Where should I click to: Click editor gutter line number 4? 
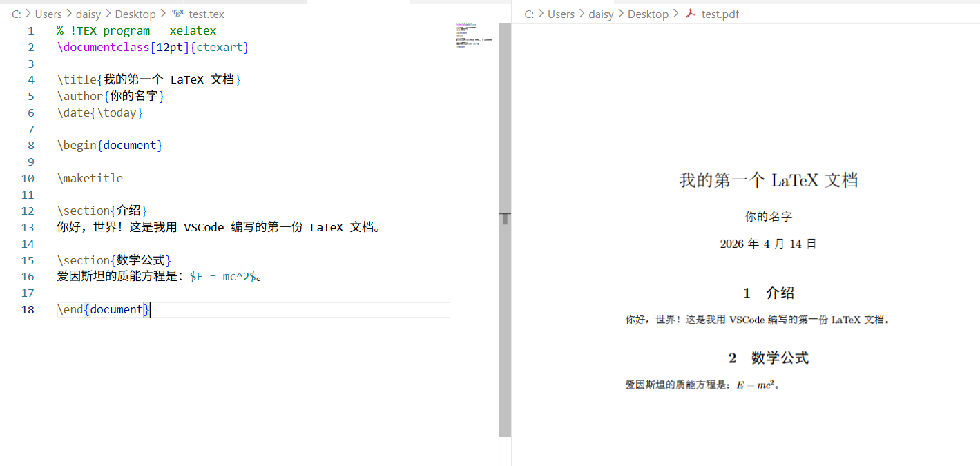point(30,80)
